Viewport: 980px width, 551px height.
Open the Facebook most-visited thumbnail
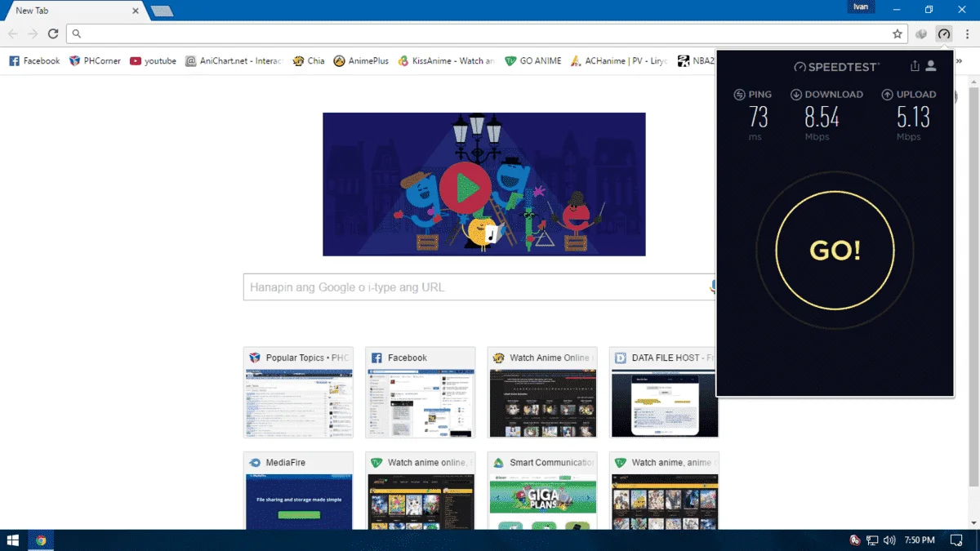(421, 393)
